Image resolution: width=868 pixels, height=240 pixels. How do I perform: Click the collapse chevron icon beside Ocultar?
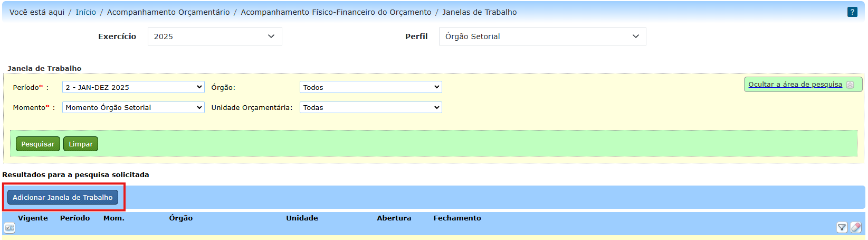click(850, 85)
